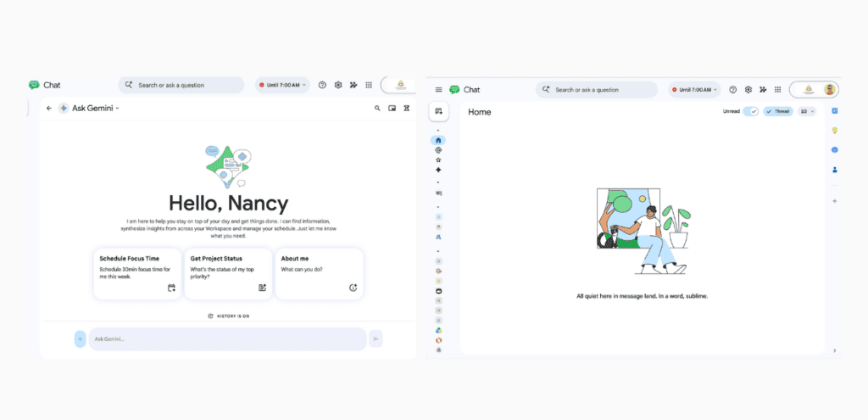Open Calendar in the right side panel
Viewport: 868px width, 420px height.
coord(835,111)
